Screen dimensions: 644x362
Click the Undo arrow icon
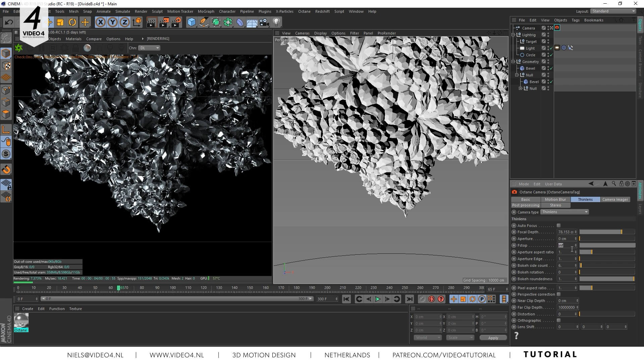(9, 22)
